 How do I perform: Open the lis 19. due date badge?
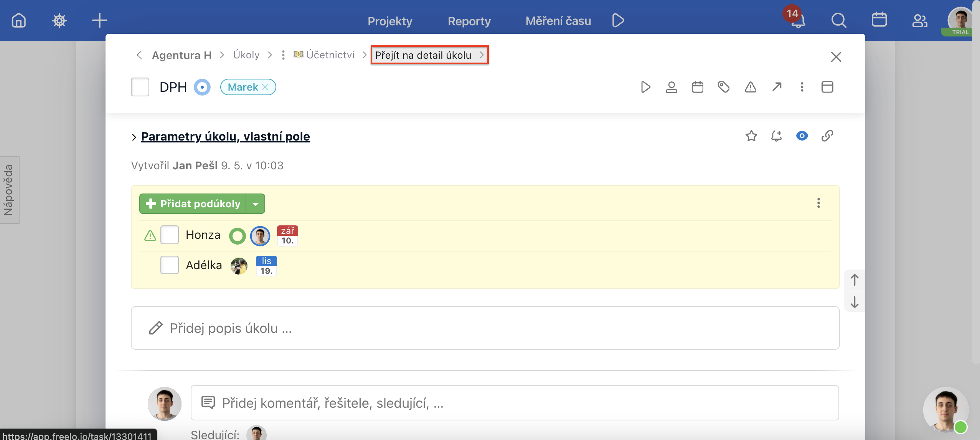[x=266, y=266]
